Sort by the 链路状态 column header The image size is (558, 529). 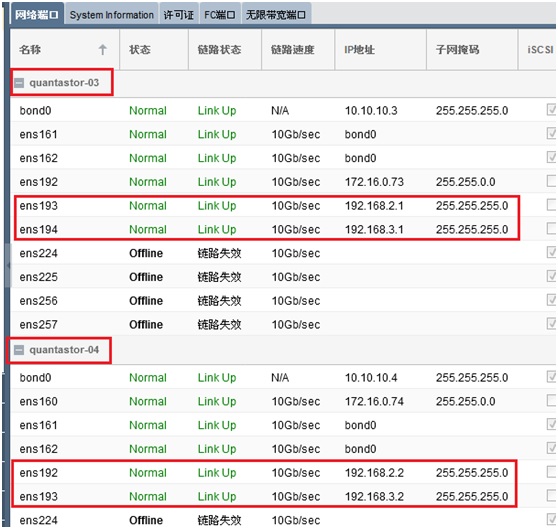[x=225, y=49]
